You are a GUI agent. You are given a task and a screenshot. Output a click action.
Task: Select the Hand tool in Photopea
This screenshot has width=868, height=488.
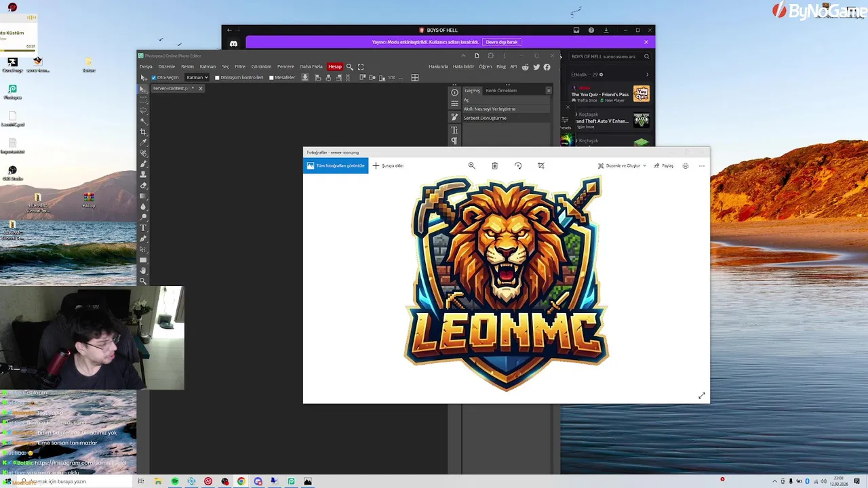[x=143, y=270]
